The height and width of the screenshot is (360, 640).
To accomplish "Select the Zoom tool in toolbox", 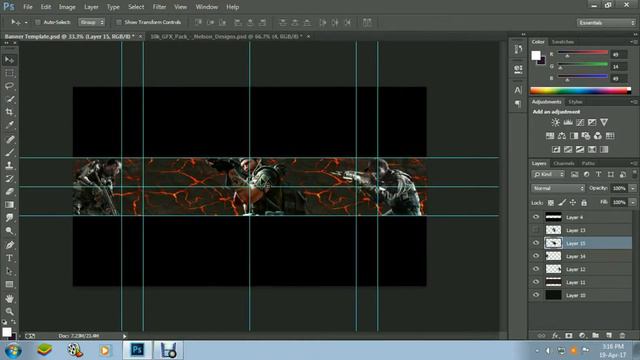I will [x=9, y=311].
